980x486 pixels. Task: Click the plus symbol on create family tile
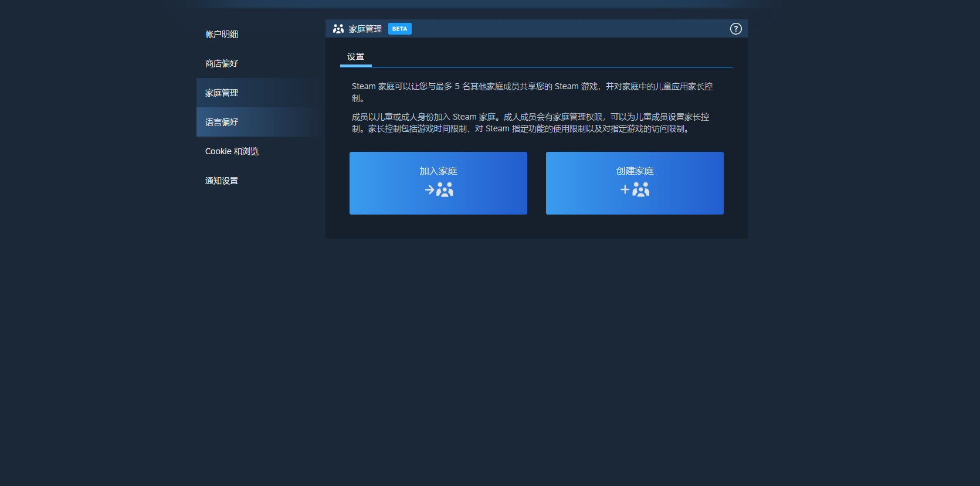(625, 189)
